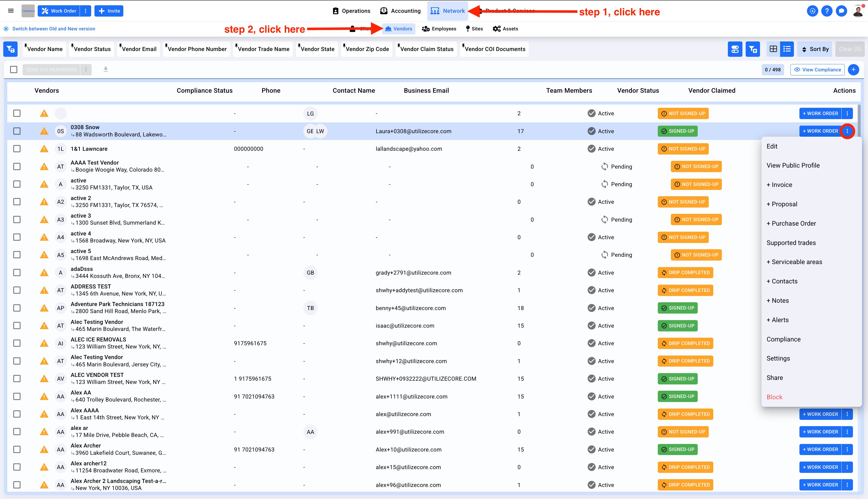Image resolution: width=868 pixels, height=499 pixels.
Task: Choose Supported trades from context menu
Action: point(791,243)
